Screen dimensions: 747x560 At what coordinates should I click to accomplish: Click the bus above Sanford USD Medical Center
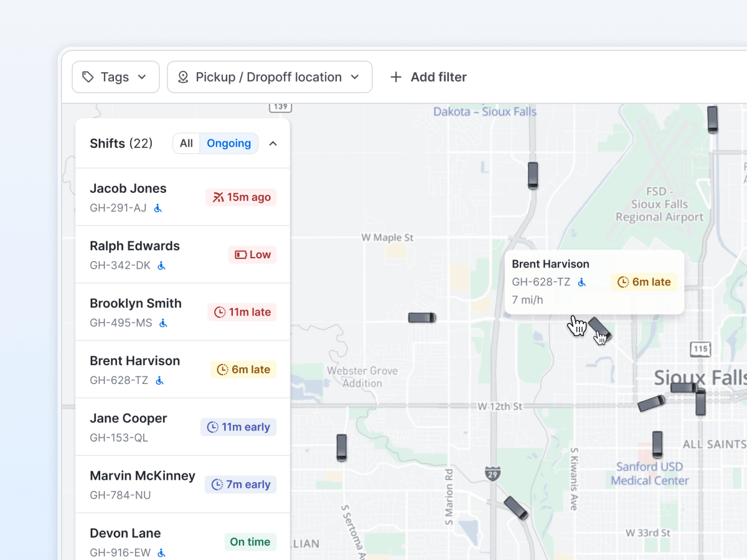pyautogui.click(x=657, y=444)
